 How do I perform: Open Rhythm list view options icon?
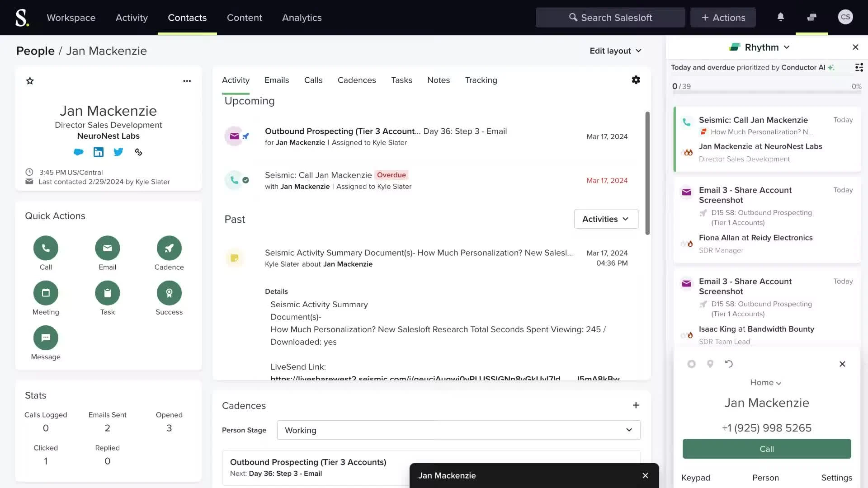click(x=859, y=67)
